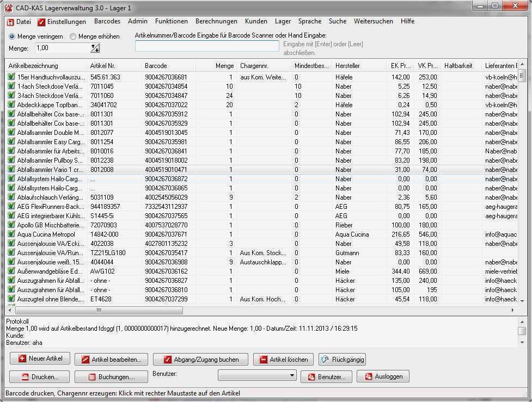Click the green icon of 15er Handtuchvollauszug row

11,77
